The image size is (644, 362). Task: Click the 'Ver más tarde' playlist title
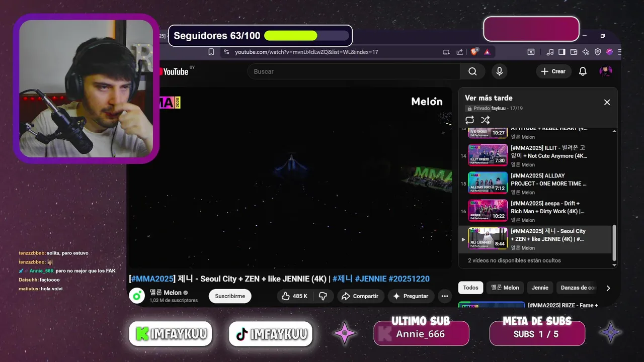pyautogui.click(x=489, y=98)
